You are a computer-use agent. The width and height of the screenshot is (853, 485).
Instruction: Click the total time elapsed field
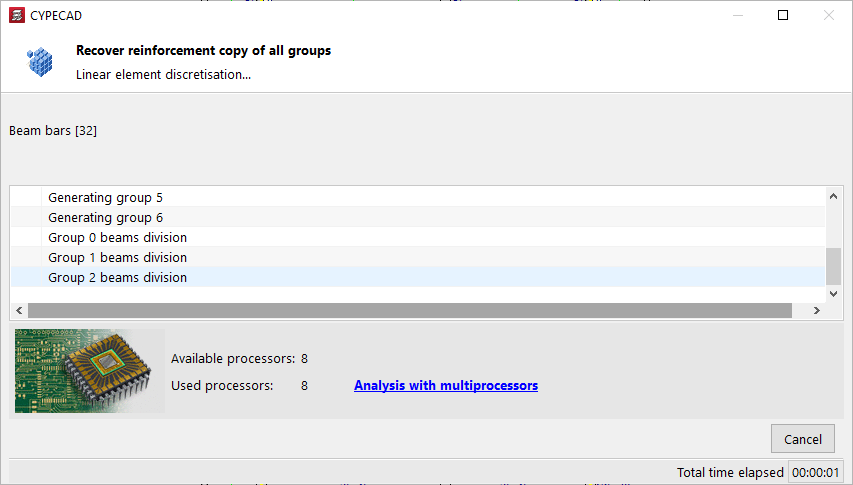point(814,473)
